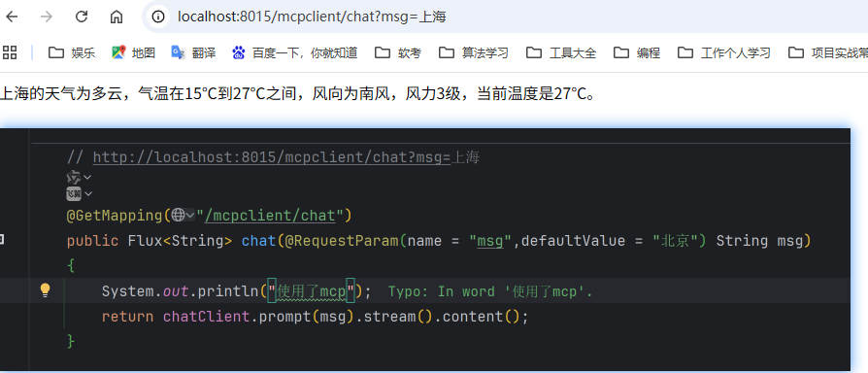Expand the first AI assistant inlay chevron
This screenshot has width=868, height=373.
pos(88,177)
